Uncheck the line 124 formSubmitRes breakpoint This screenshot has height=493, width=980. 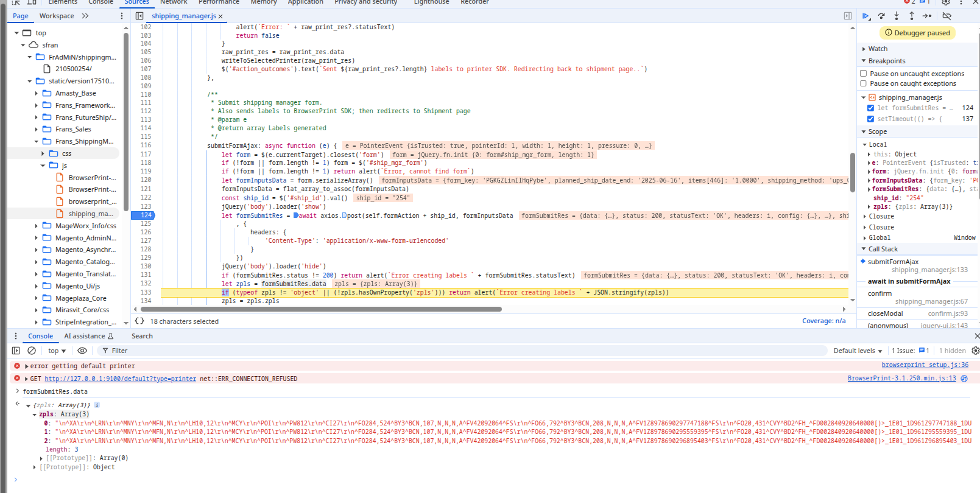pos(870,108)
